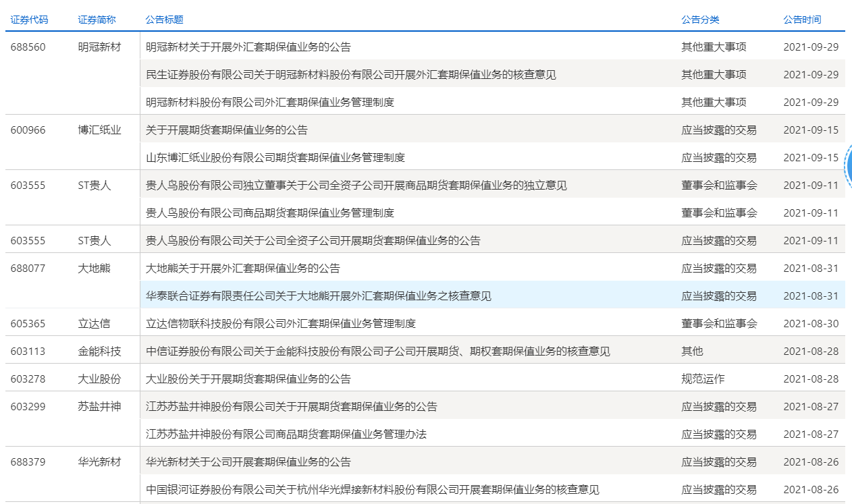This screenshot has width=852, height=504.
Task: Open 关于开展期货套期保值业务的公告 for 博汇纸业
Action: tap(227, 130)
